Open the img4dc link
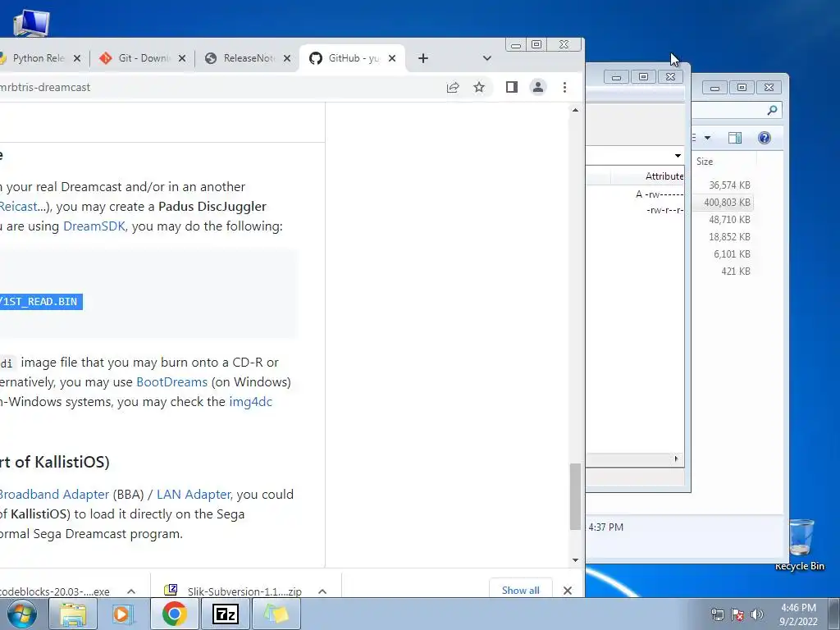 (251, 402)
